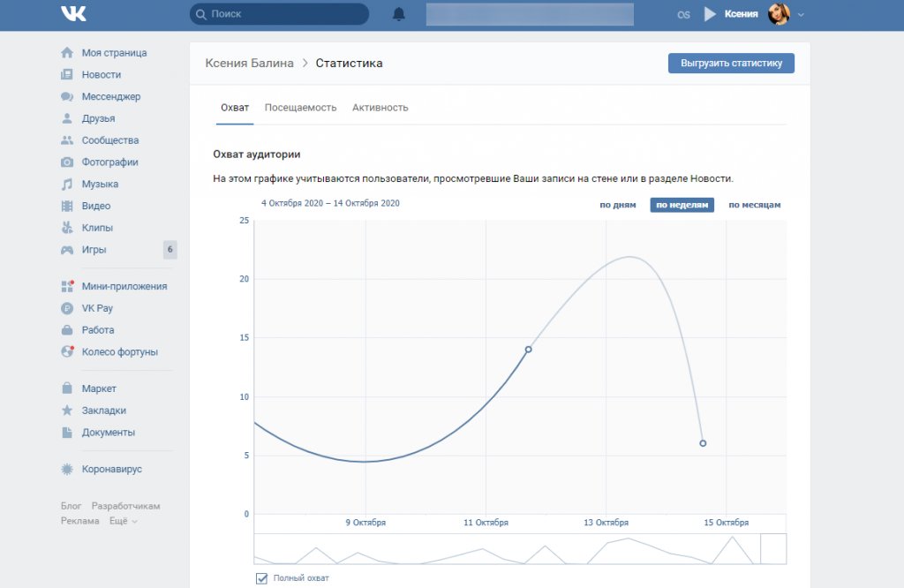Image resolution: width=904 pixels, height=588 pixels.
Task: Open the Колесо фортуны icon
Action: click(x=66, y=351)
